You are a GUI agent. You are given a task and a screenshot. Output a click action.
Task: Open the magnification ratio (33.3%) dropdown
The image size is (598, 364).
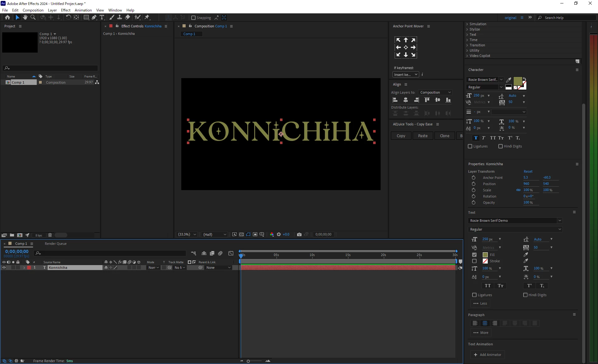(187, 235)
